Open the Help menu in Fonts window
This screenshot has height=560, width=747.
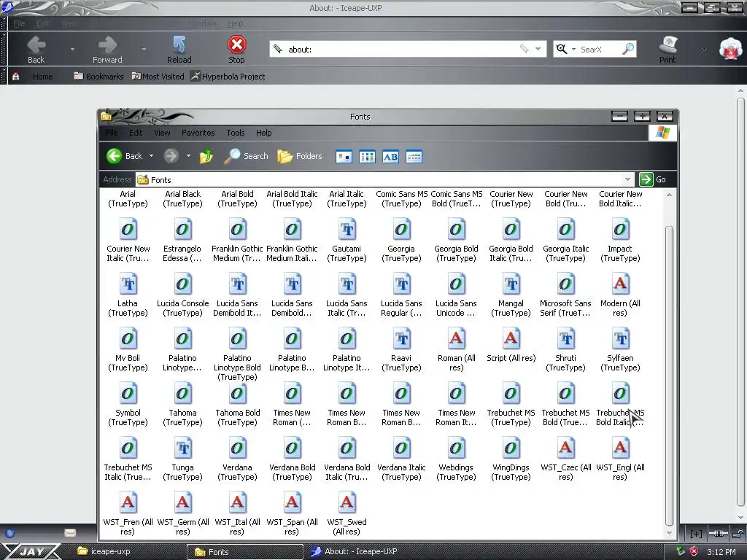[x=263, y=133]
